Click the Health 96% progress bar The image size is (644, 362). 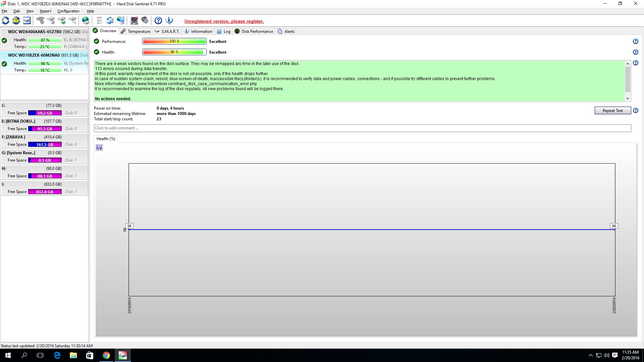(x=174, y=52)
